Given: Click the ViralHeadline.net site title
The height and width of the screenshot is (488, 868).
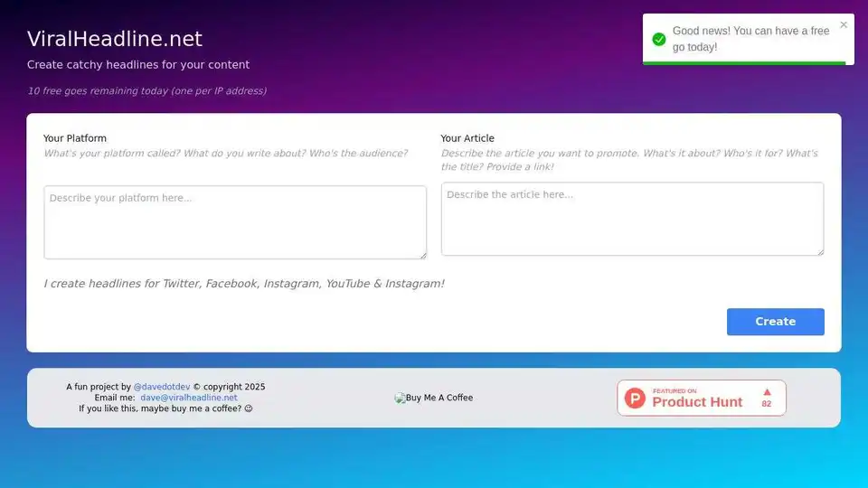Looking at the screenshot, I should (115, 39).
